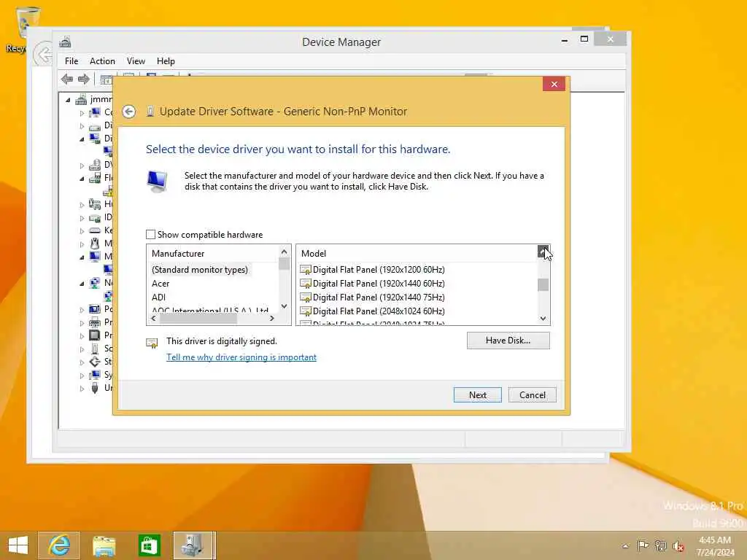Open Tell me why driver signing is important
The height and width of the screenshot is (560, 747).
241,357
